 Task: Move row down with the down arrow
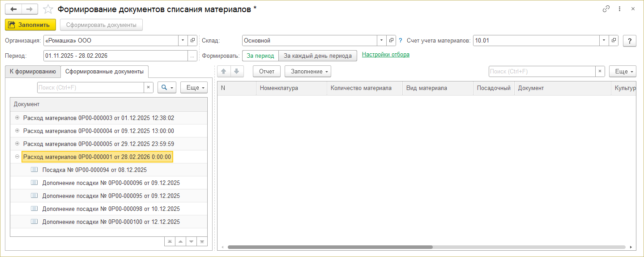point(237,71)
